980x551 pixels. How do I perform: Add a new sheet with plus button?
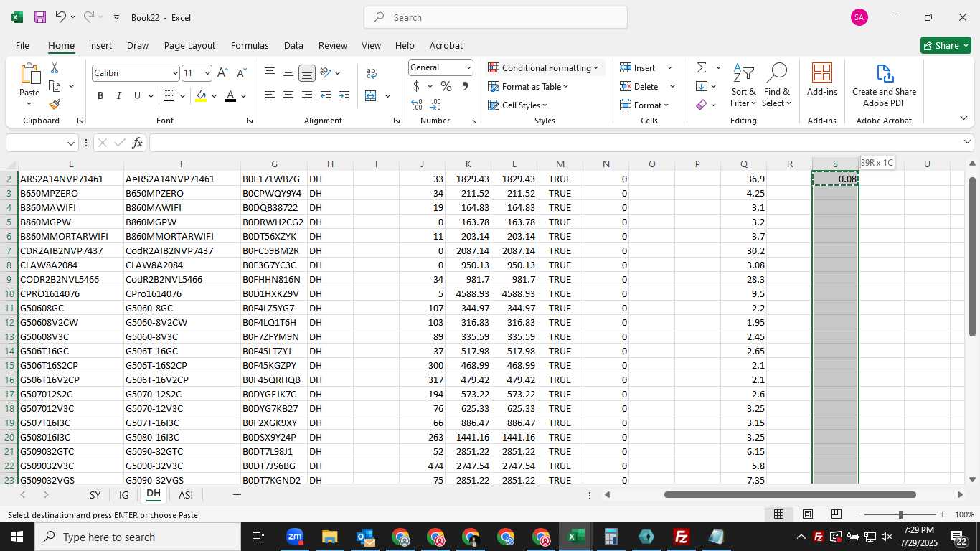pyautogui.click(x=237, y=495)
